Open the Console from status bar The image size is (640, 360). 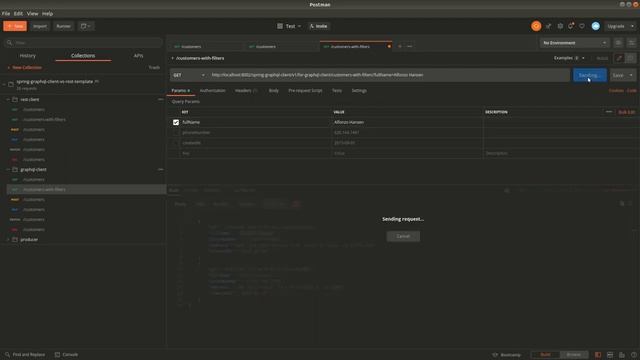[x=66, y=355]
